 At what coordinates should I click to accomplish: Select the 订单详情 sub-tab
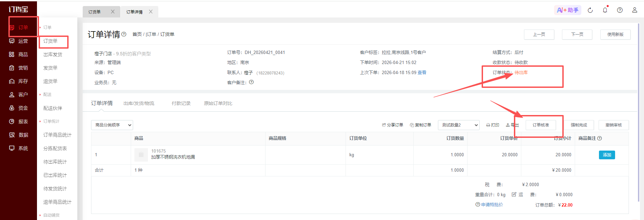click(102, 103)
